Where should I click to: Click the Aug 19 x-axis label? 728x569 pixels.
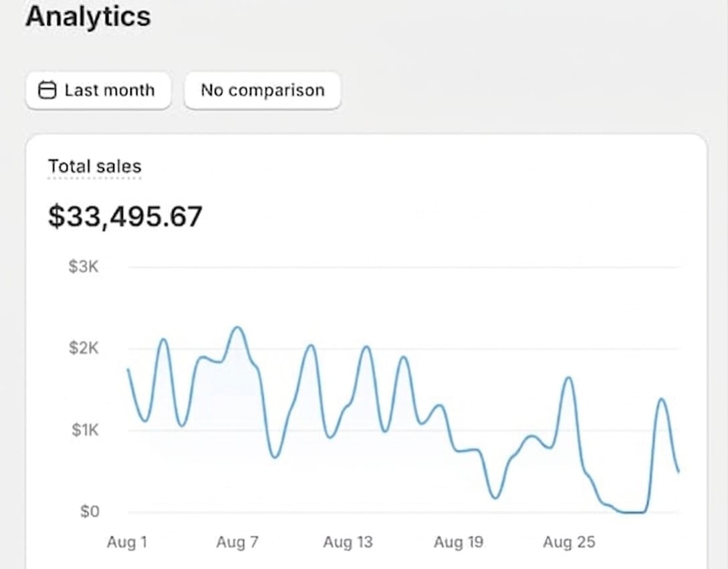[458, 542]
